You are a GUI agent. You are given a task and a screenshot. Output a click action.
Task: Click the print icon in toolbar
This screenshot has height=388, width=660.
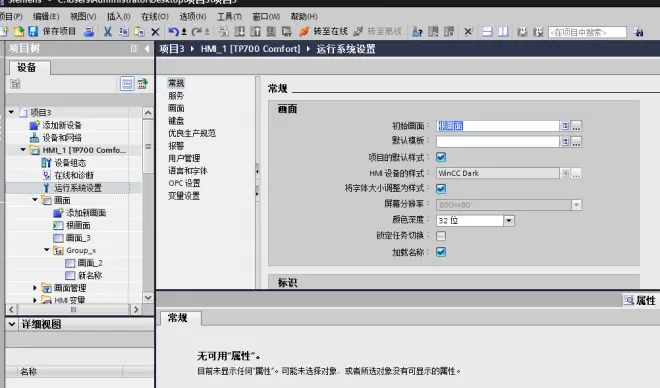pyautogui.click(x=89, y=31)
